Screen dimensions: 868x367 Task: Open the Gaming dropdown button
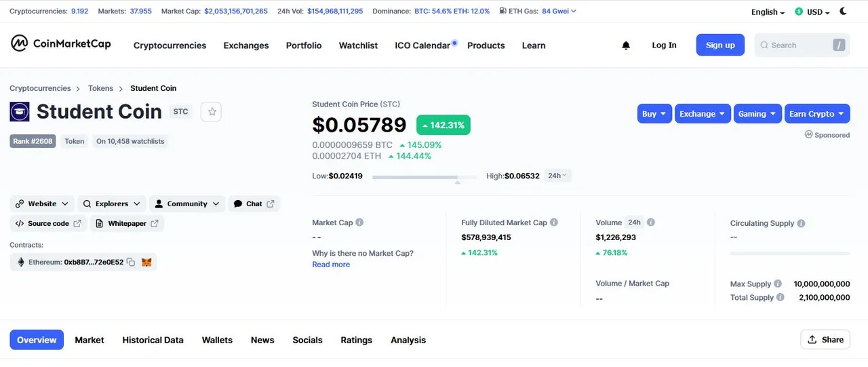[x=757, y=113]
